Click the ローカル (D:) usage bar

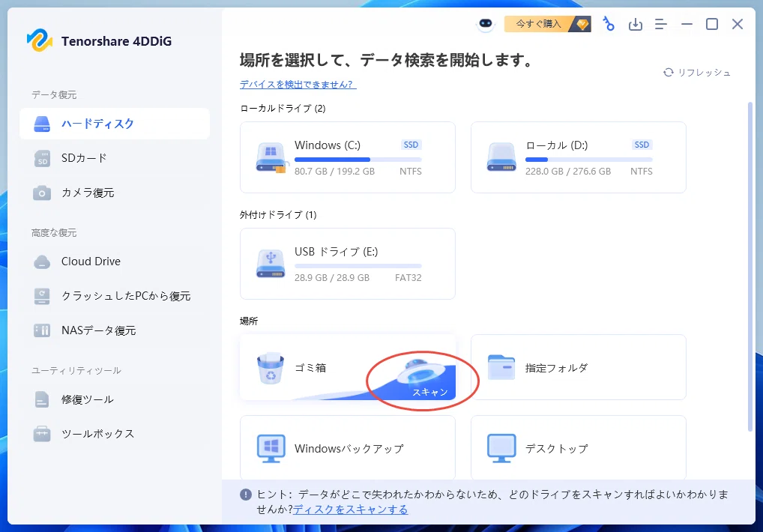pos(589,160)
